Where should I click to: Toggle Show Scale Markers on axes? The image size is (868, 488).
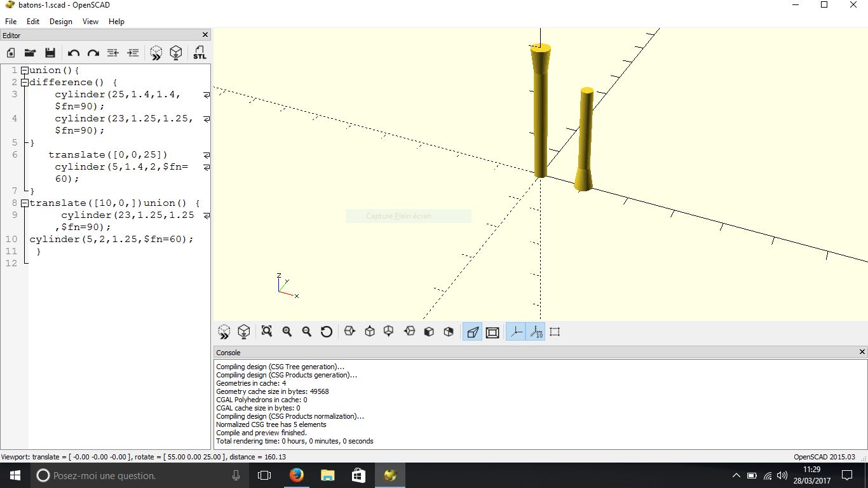536,332
